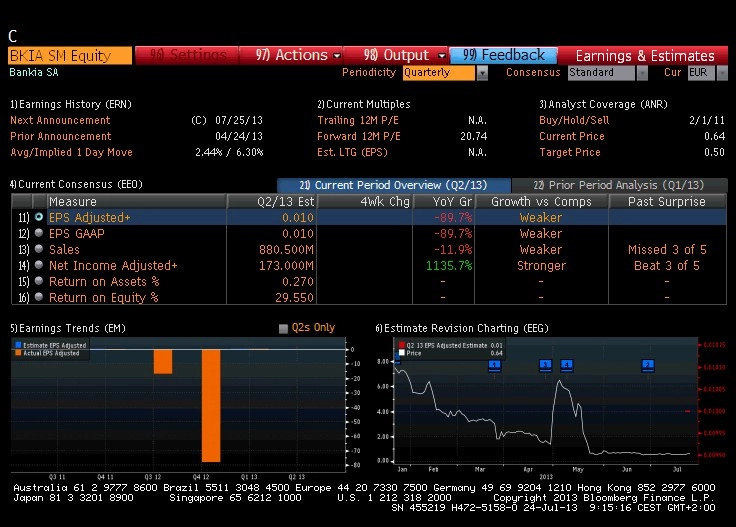
Task: Open 1) Earnings History (ERN)
Action: coord(71,104)
